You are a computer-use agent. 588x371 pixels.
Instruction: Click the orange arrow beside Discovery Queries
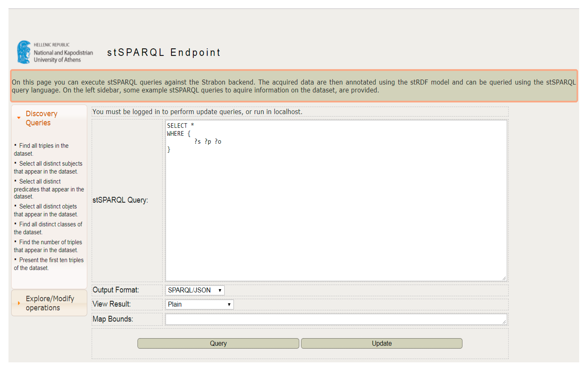tap(19, 118)
